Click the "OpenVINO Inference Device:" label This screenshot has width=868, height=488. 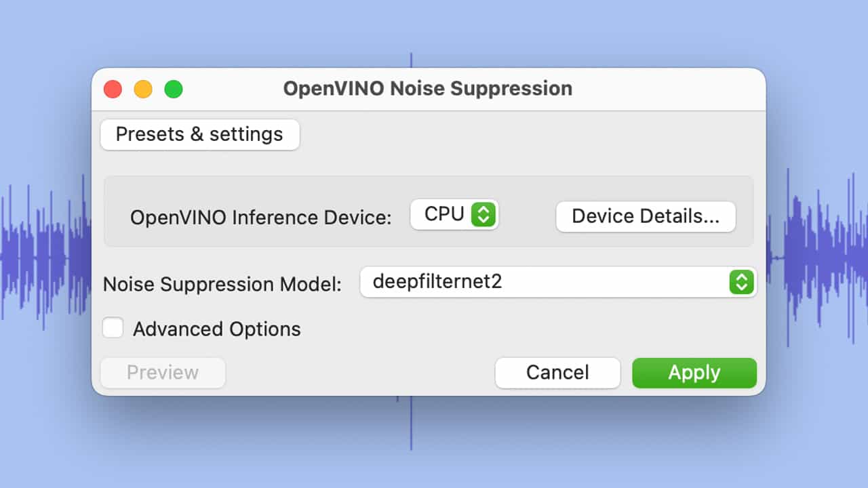(261, 218)
